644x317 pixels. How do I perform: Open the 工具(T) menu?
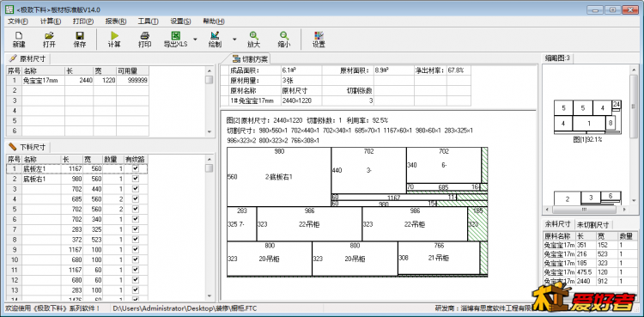(x=148, y=21)
